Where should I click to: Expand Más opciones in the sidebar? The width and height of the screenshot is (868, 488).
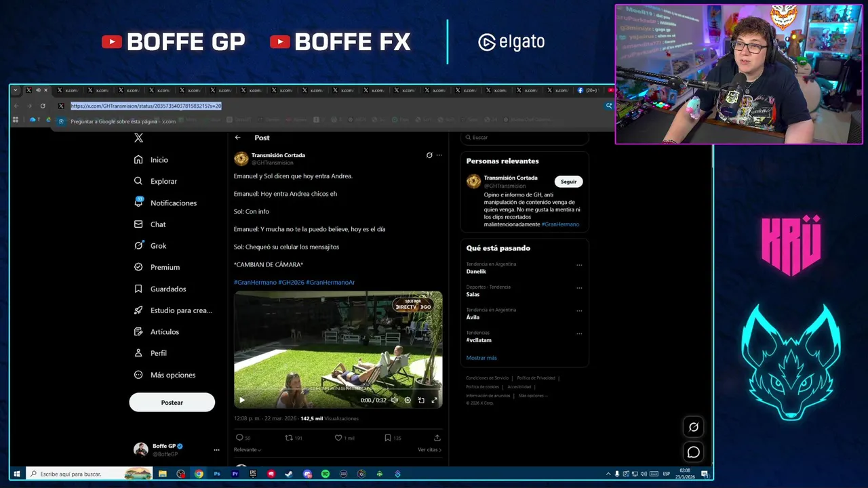point(165,375)
